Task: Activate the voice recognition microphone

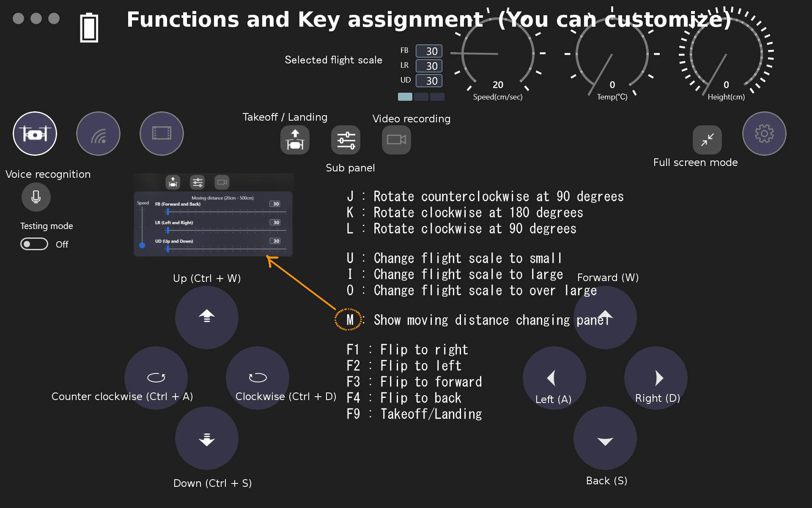Action: pos(36,197)
